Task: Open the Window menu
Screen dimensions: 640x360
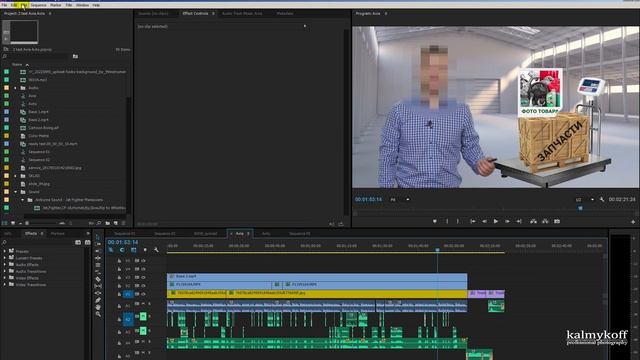Action: pyautogui.click(x=82, y=5)
